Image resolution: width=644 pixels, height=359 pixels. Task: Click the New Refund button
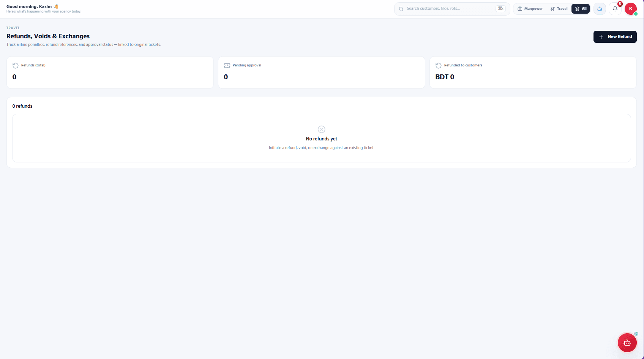point(615,37)
